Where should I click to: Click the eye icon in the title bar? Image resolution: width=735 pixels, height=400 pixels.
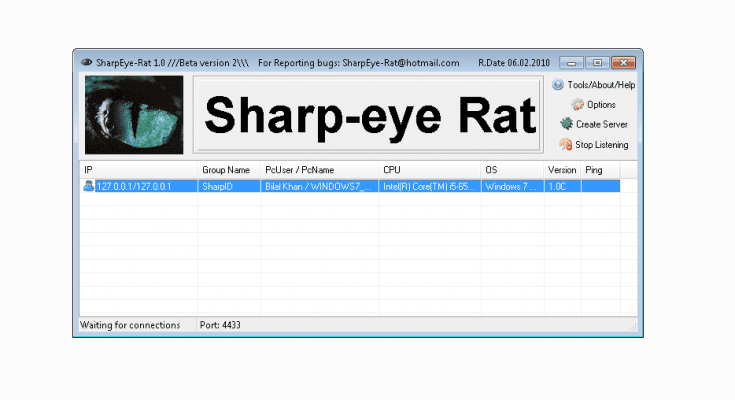[x=86, y=62]
